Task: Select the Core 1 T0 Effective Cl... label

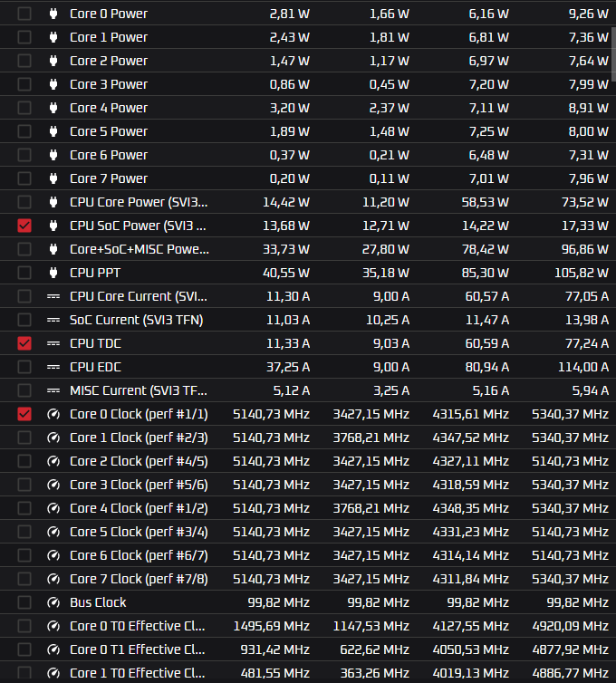Action: 137,673
